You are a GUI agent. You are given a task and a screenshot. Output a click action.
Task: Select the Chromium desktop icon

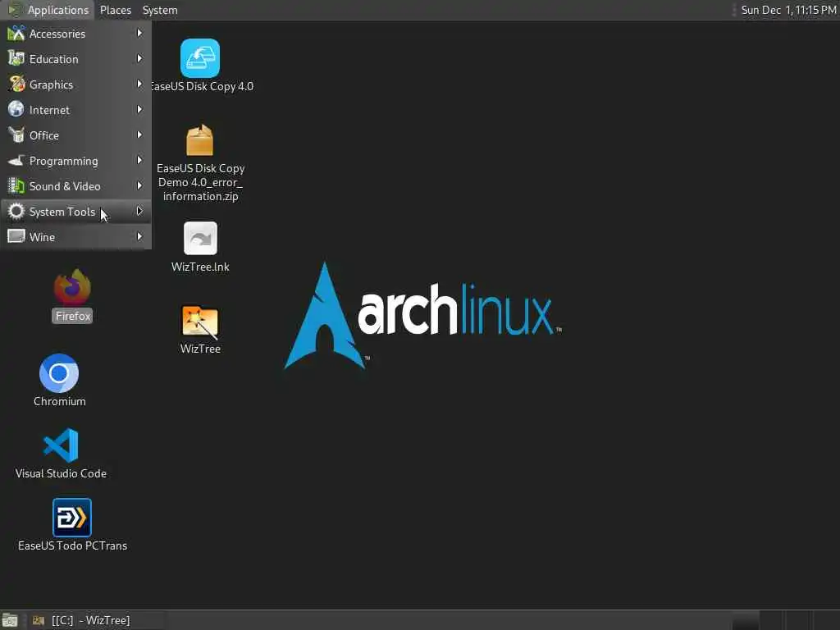pos(59,373)
